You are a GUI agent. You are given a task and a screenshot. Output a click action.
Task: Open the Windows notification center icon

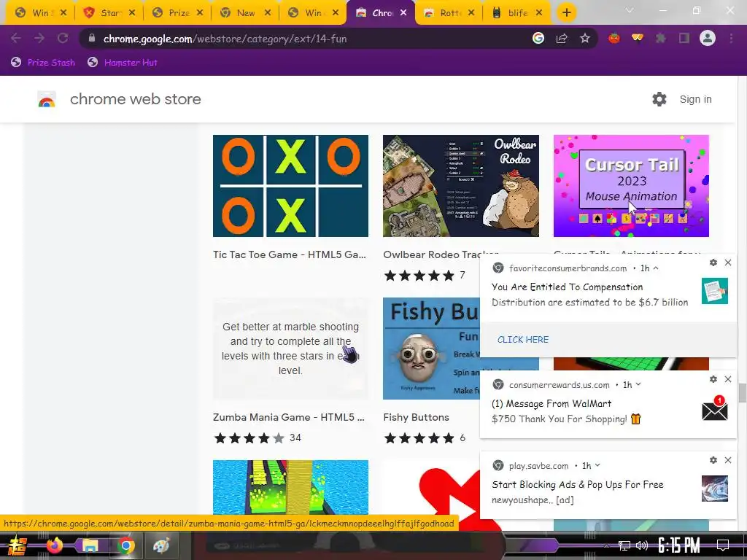pos(723,545)
